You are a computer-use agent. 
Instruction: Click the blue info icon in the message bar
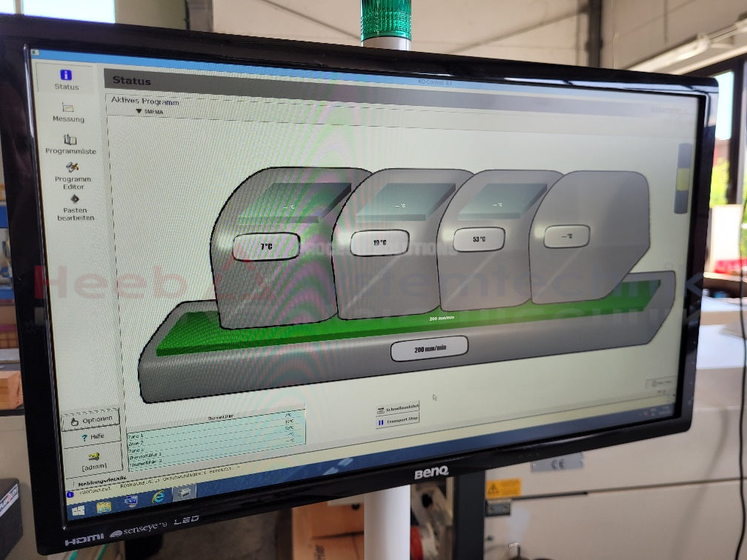pyautogui.click(x=70, y=495)
